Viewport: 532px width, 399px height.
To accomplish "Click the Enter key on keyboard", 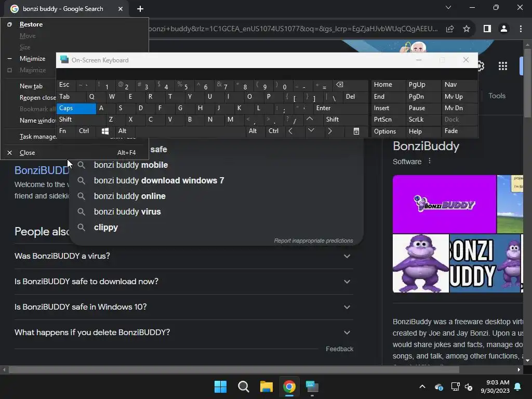I will tap(340, 108).
